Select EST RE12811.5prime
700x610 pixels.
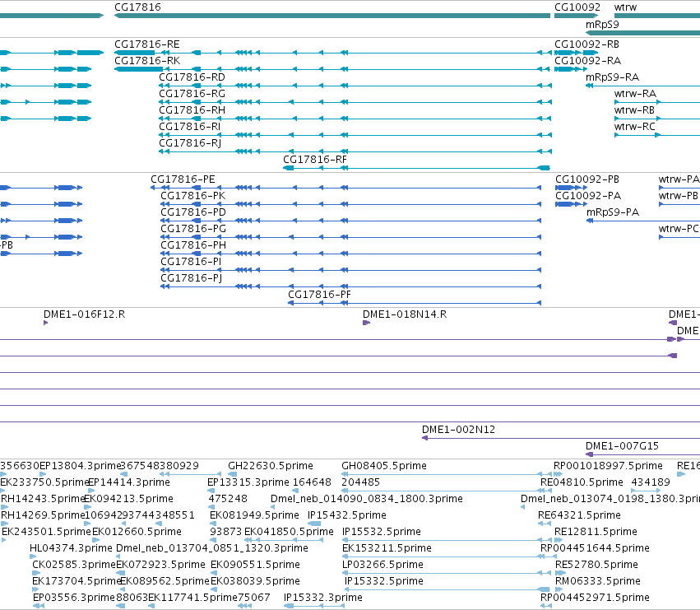[x=596, y=532]
